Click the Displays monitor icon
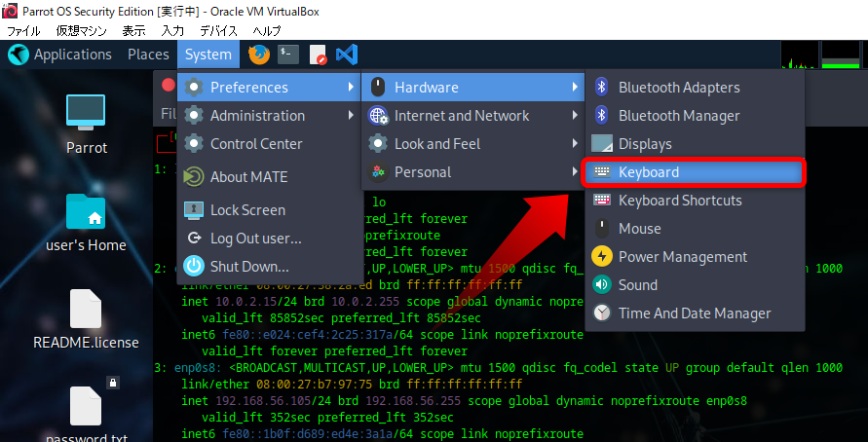Image resolution: width=868 pixels, height=442 pixels. coord(602,143)
